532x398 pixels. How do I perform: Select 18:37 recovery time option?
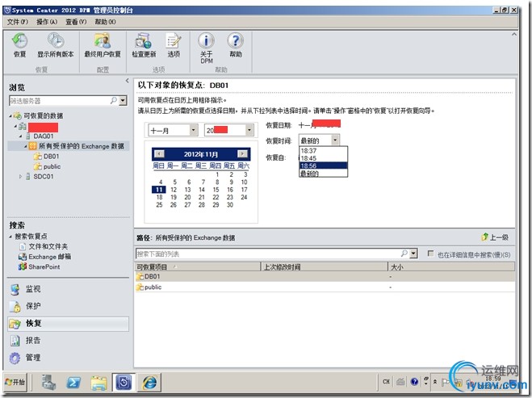(324, 151)
